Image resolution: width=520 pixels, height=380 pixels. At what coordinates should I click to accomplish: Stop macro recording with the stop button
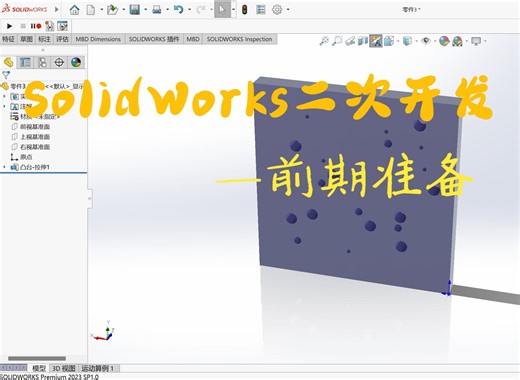pyautogui.click(x=23, y=26)
